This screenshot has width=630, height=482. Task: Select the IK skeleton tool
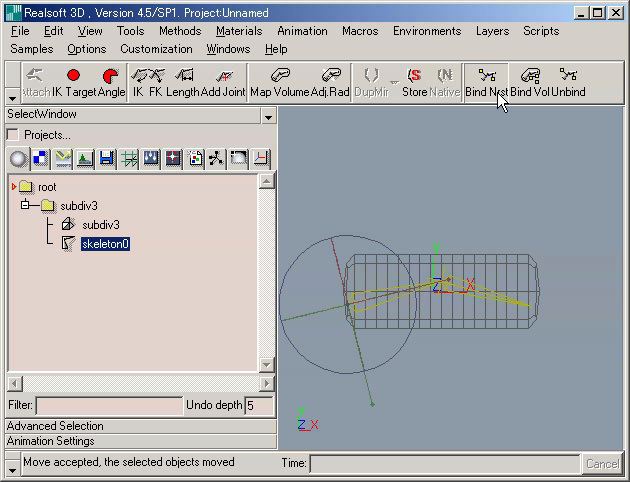138,83
